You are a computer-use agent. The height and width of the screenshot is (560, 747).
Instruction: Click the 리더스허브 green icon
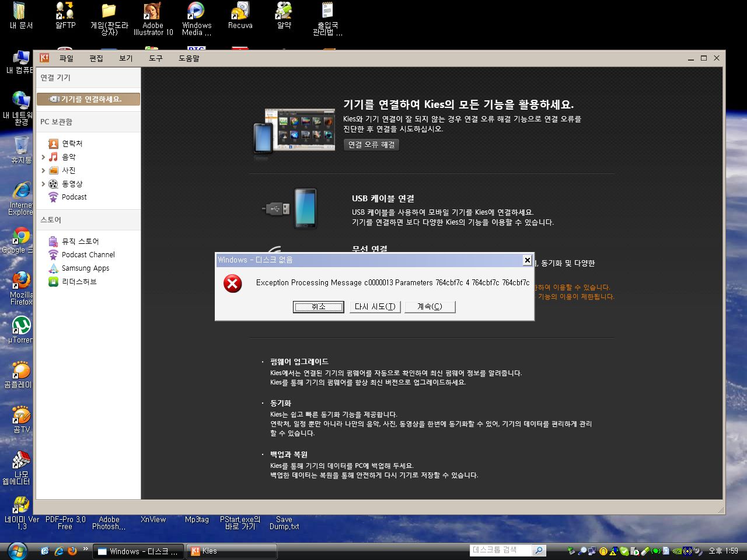pos(53,282)
